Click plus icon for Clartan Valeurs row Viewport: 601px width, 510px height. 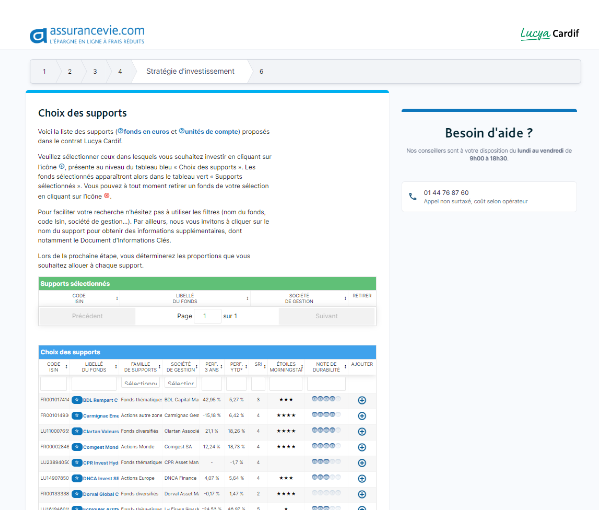[362, 431]
